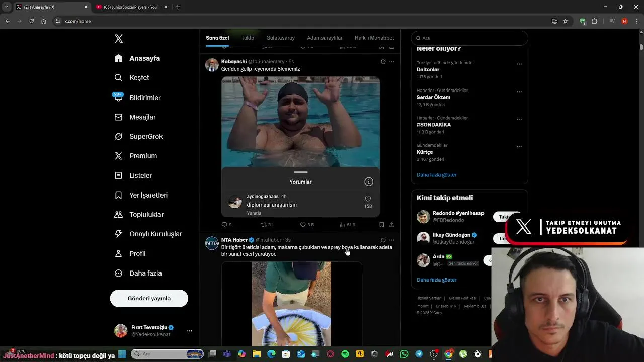Open Kobayashi's profile avatar
Image resolution: width=644 pixels, height=362 pixels.
click(212, 65)
